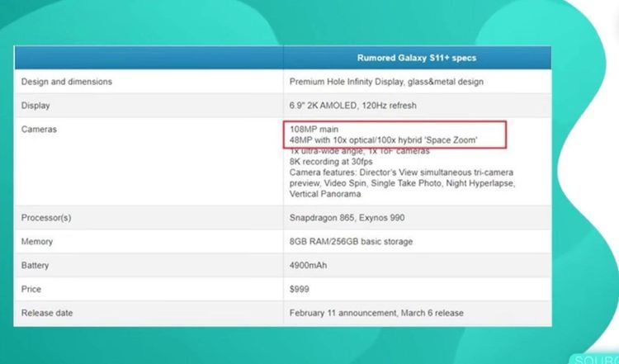Click the 'Vertical Panorama' text
Image resolution: width=619 pixels, height=364 pixels.
tap(325, 195)
